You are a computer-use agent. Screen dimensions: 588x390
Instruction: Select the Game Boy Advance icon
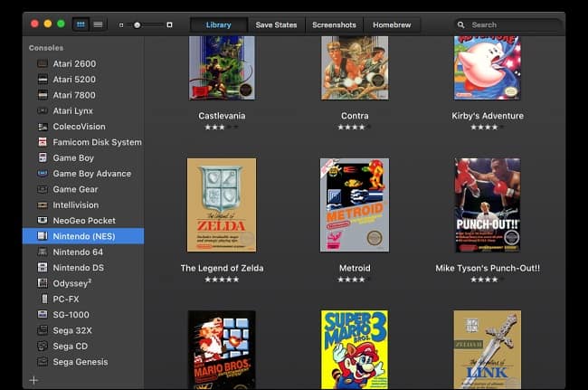click(x=43, y=174)
